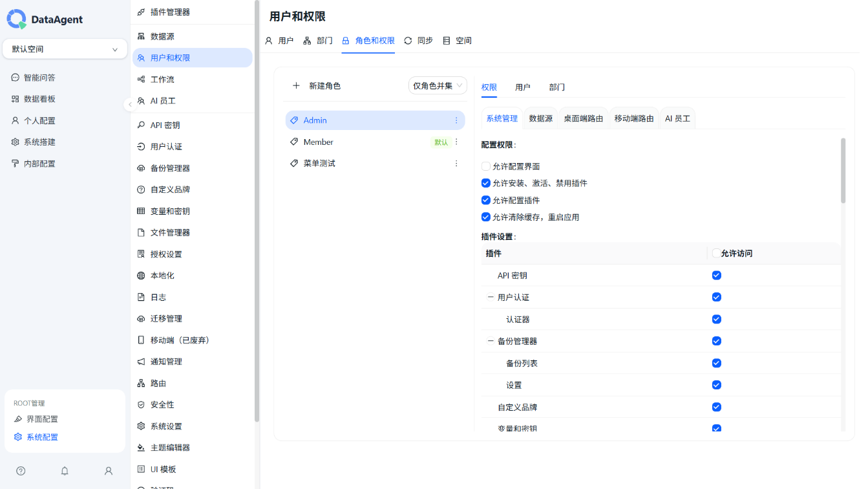Select the 数据源 permission tab
The height and width of the screenshot is (489, 868).
(x=541, y=118)
